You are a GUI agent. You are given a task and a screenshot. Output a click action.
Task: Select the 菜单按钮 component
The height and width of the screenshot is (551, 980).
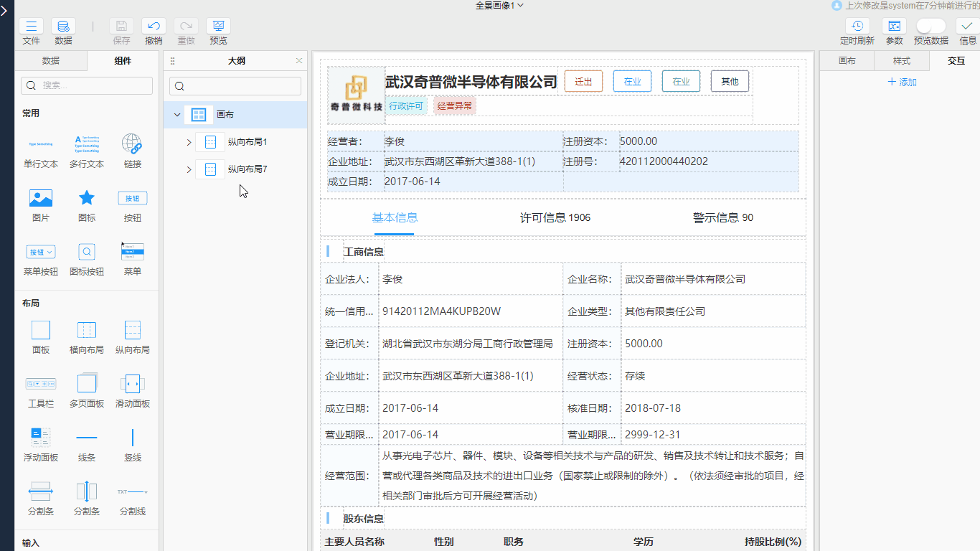coord(41,258)
